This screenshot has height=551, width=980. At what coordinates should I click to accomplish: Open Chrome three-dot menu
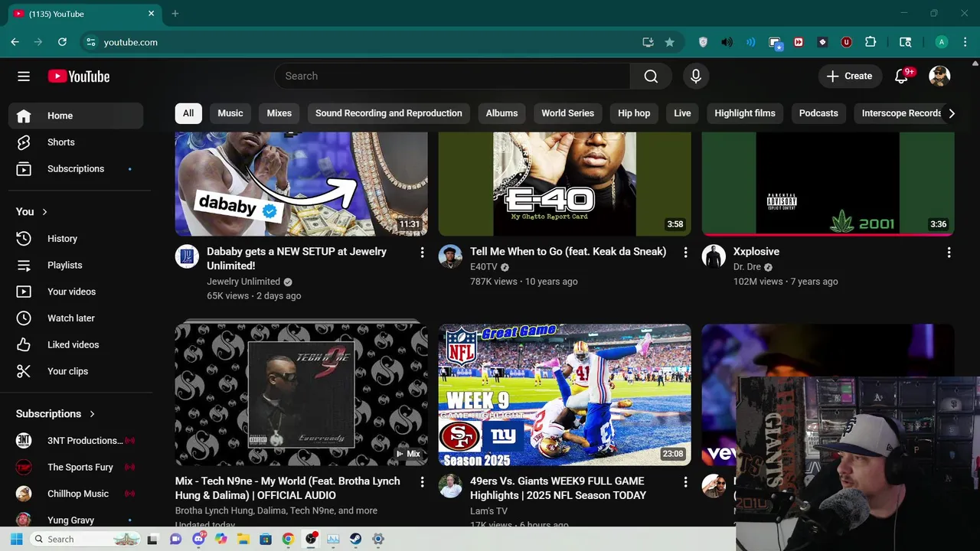(967, 42)
